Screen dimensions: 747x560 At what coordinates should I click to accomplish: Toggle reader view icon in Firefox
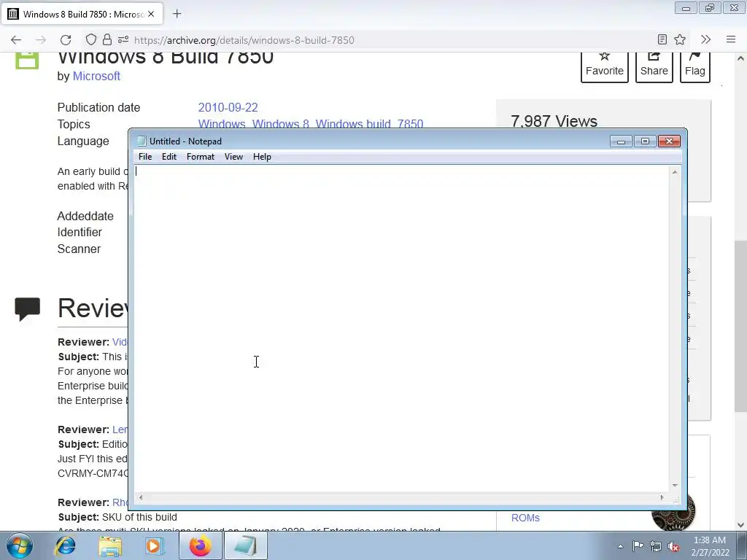(x=662, y=39)
